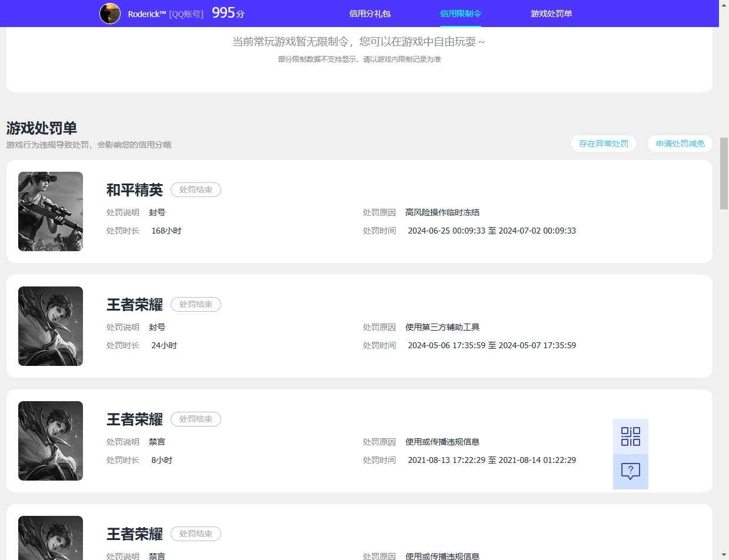Click Roderick's profile avatar
Screen dimensions: 729x560
click(110, 14)
